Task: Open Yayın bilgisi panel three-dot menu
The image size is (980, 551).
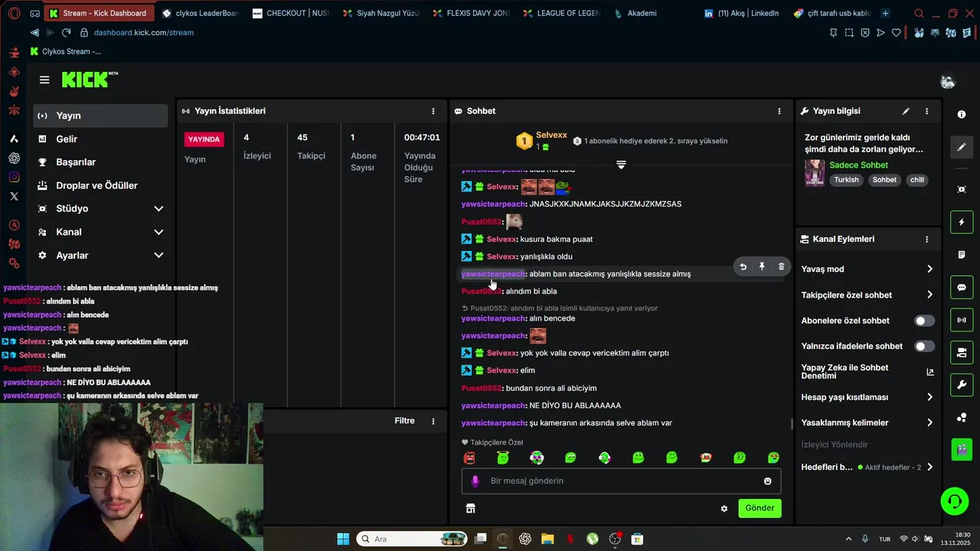Action: (926, 111)
